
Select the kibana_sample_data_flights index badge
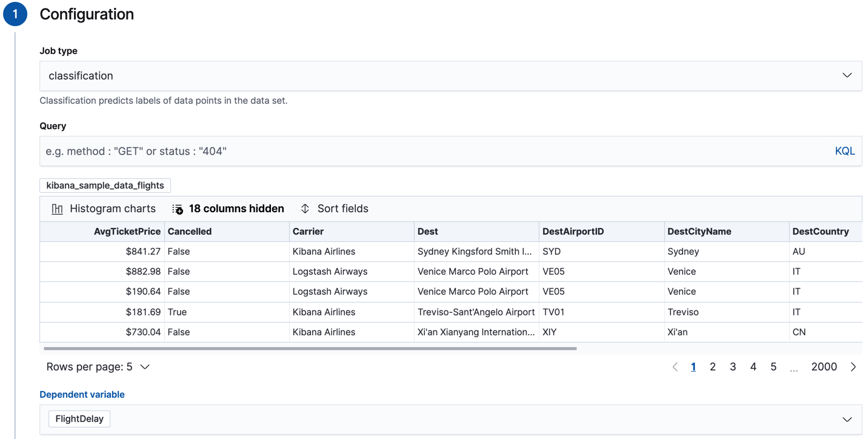(x=104, y=185)
